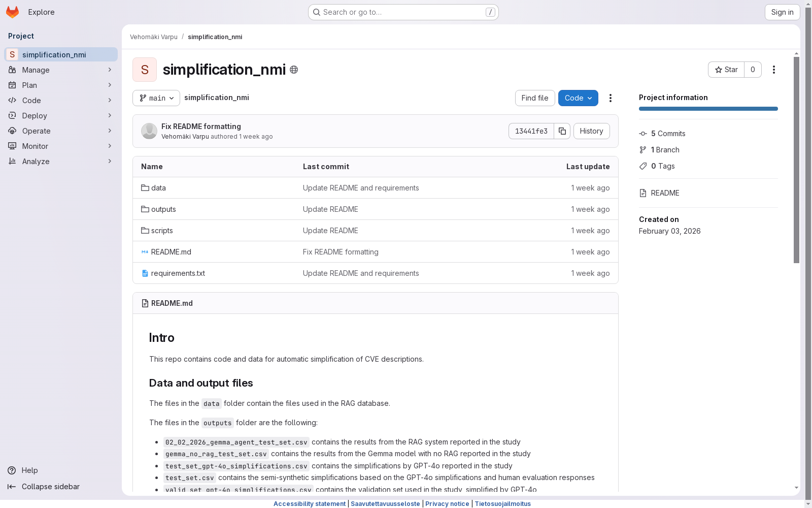Expand the Code section chevron in sidebar
Image resolution: width=812 pixels, height=508 pixels.
click(x=110, y=100)
